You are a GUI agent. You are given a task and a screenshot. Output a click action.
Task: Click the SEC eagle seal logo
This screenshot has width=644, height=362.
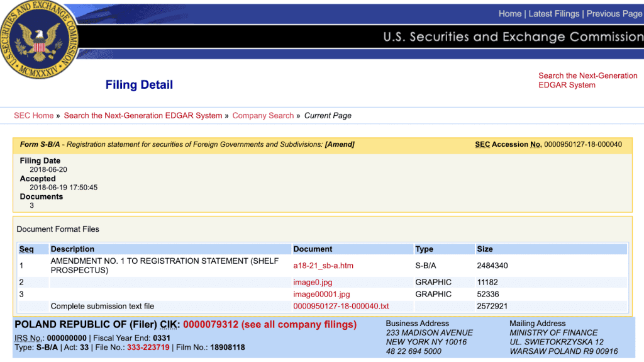click(x=39, y=39)
